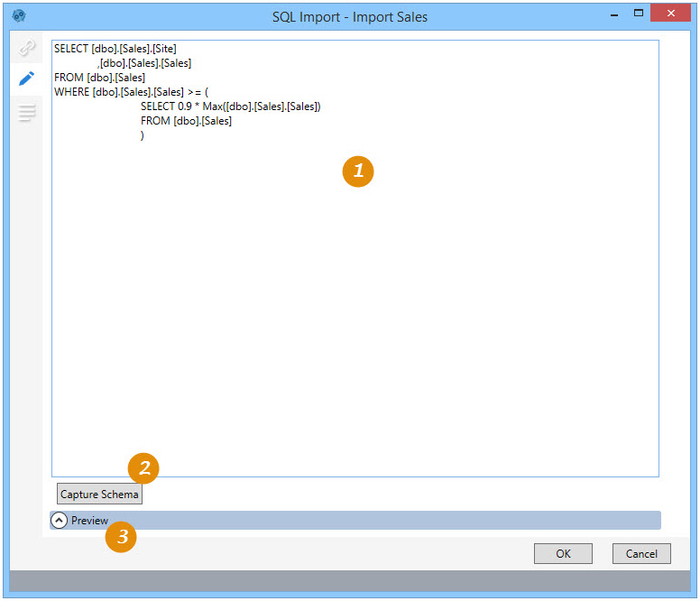Maximize the SQL Import window
The width and height of the screenshot is (700, 601).
pos(639,14)
